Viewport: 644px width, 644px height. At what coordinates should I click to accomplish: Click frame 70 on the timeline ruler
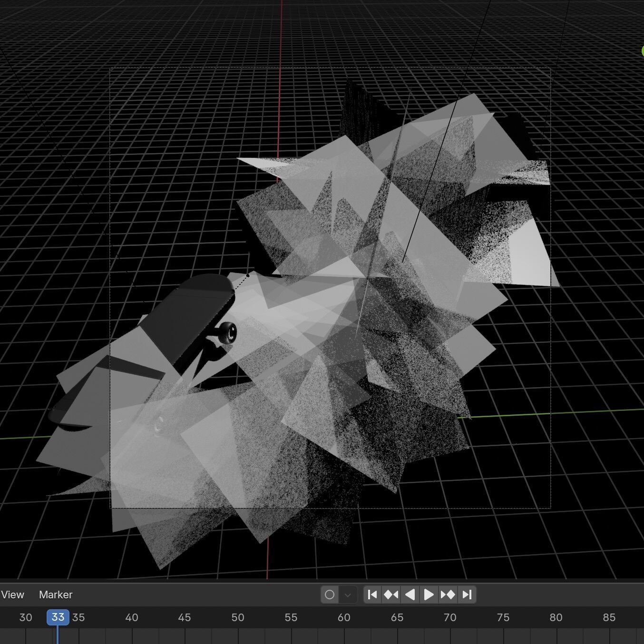tap(450, 617)
